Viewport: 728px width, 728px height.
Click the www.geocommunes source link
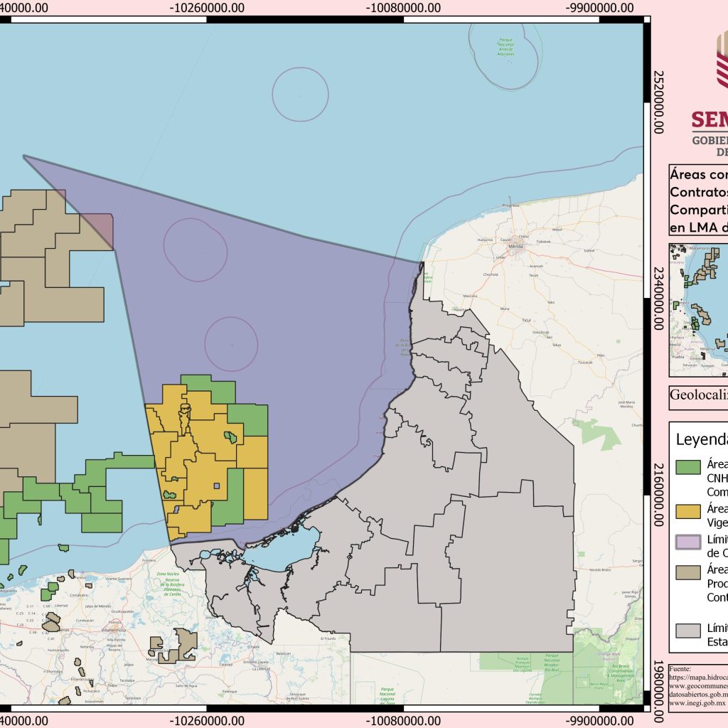point(698,686)
